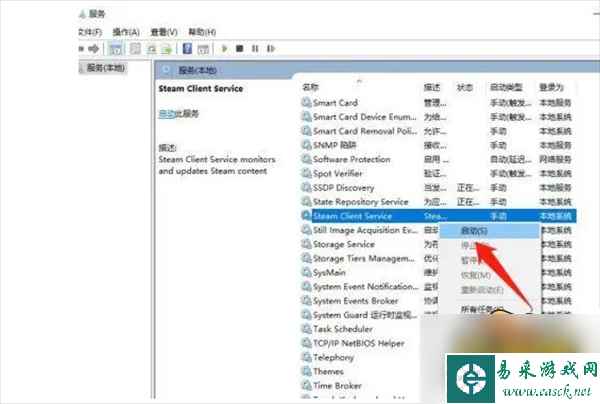Click the Refresh toolbar icon
Screen dimensions: 600x404
tap(152, 49)
